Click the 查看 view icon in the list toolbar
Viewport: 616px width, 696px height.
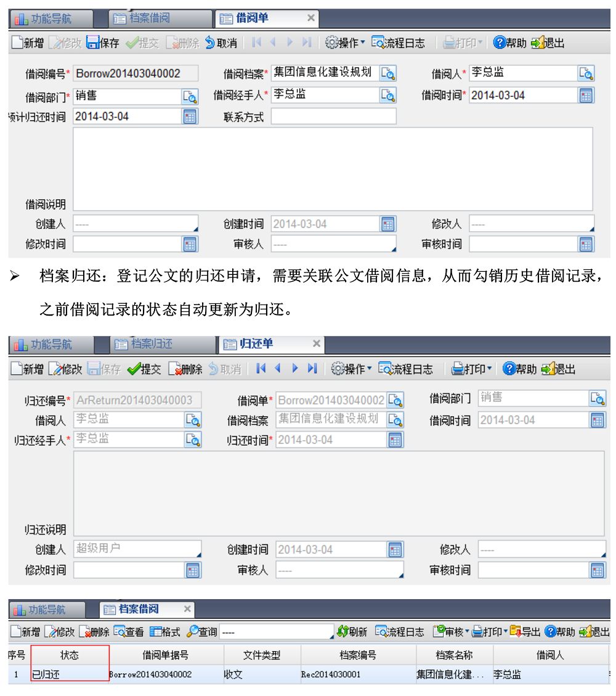pos(120,632)
